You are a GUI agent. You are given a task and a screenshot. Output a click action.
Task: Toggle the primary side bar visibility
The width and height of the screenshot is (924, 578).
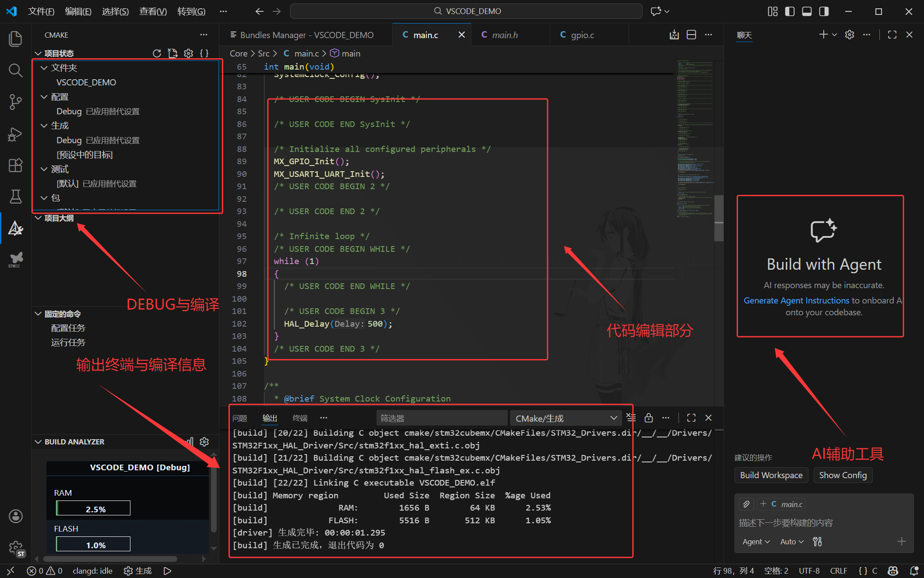pos(790,11)
